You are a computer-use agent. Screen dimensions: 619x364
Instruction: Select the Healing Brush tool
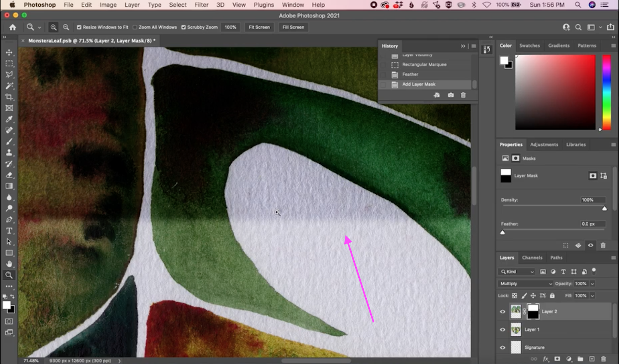click(9, 130)
